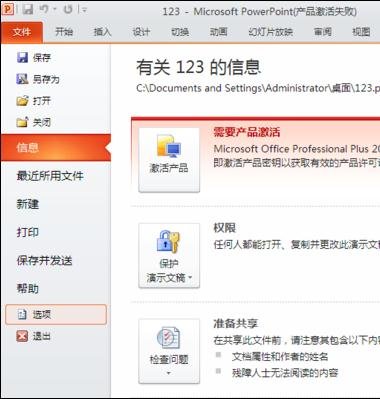380x399 pixels.
Task: Go to the 动画 ribbon tab
Action: tap(218, 32)
